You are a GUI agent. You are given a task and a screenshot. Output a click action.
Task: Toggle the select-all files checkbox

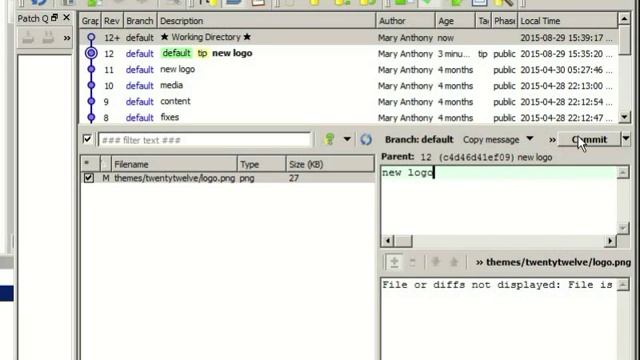point(87,139)
